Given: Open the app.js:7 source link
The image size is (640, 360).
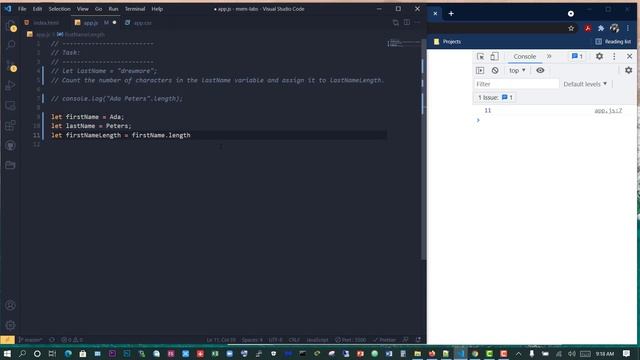Looking at the screenshot, I should (x=608, y=111).
